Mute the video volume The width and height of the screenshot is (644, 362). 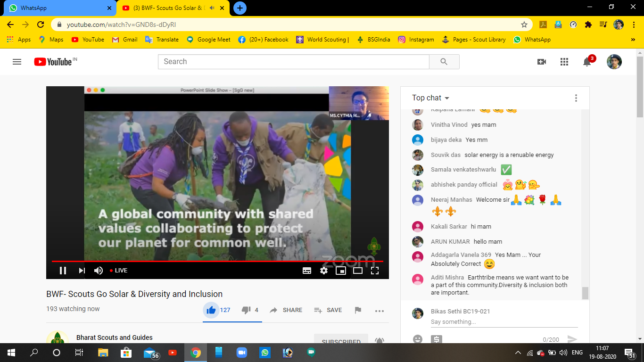pyautogui.click(x=99, y=271)
